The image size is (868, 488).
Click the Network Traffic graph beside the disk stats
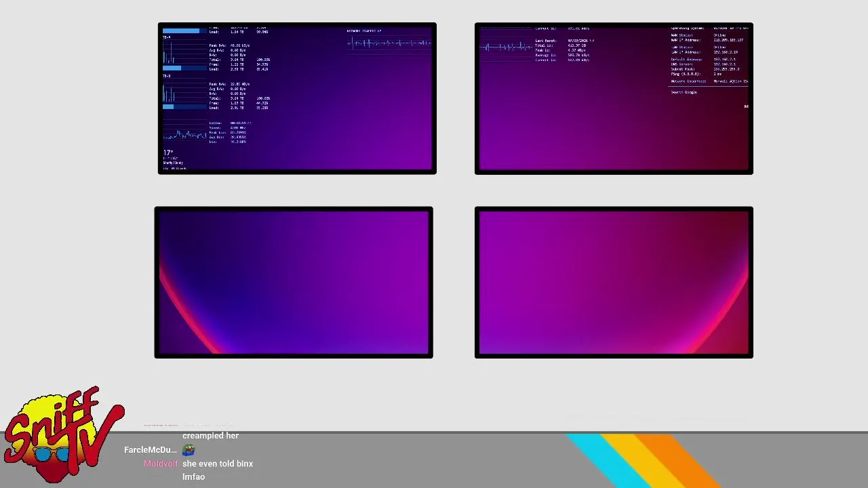click(x=389, y=43)
